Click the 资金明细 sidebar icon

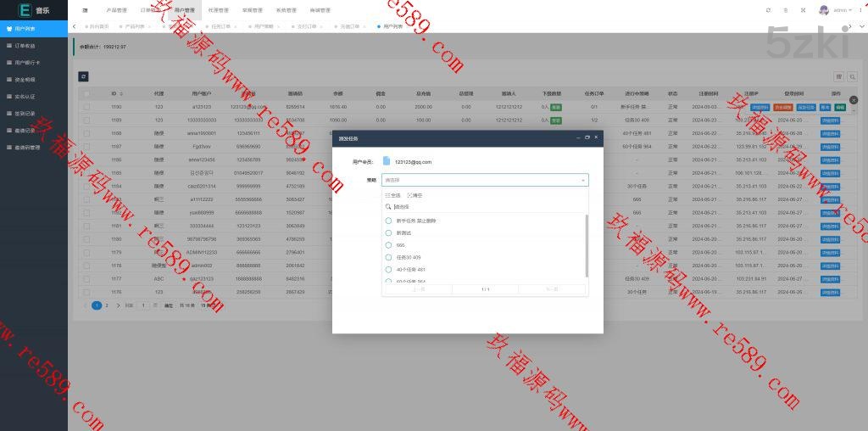tap(9, 80)
